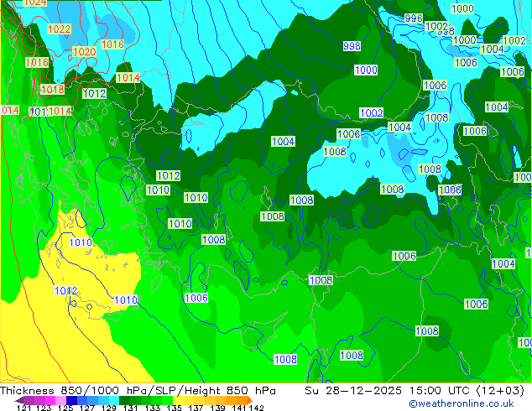Click the 'Thickness 850/1000 hPa/SLP/Height 850 hPa' title
This screenshot has height=411, width=532.
point(138,391)
